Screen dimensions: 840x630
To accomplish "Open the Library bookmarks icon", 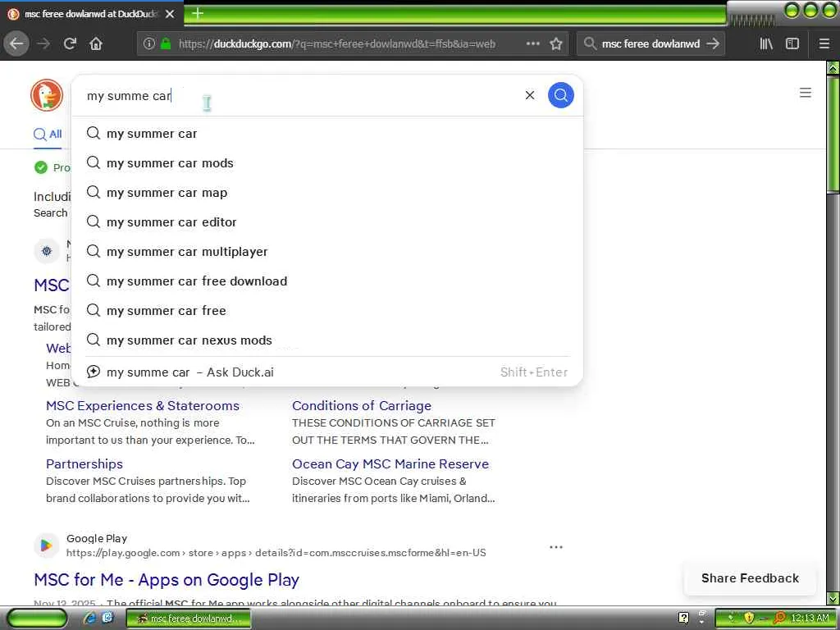I will (766, 43).
